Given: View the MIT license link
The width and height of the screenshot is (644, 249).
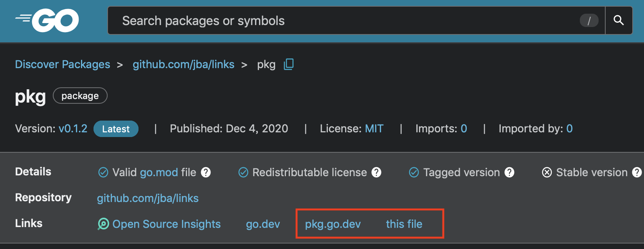Looking at the screenshot, I should coord(374,128).
